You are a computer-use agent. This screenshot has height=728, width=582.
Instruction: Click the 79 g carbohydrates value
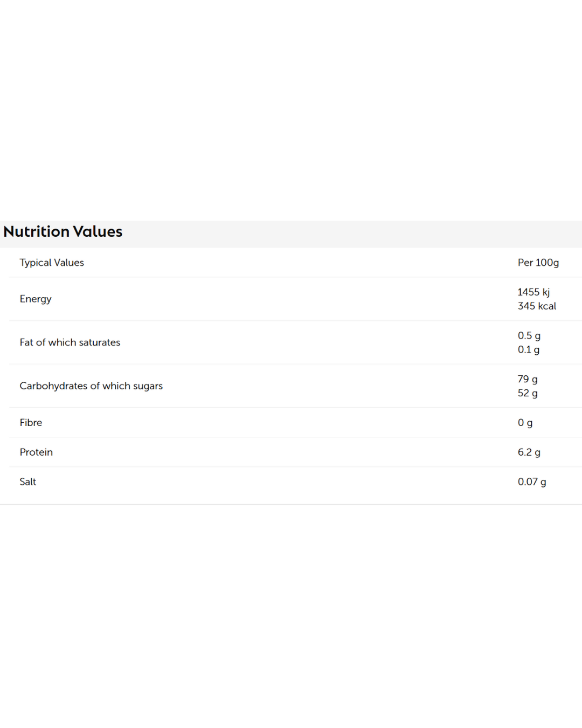click(x=527, y=379)
